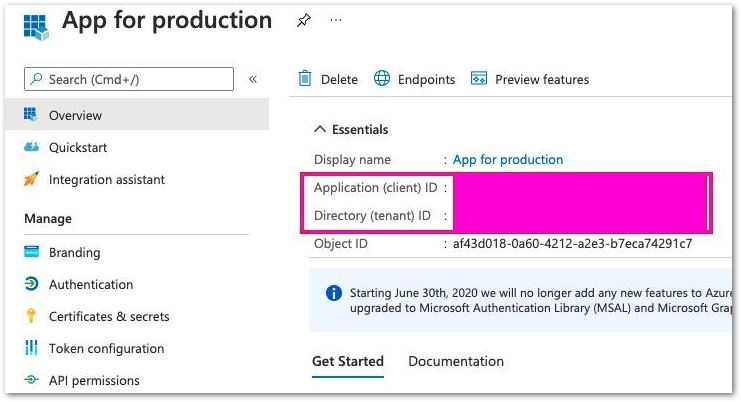Click the App for production page title

click(x=167, y=21)
